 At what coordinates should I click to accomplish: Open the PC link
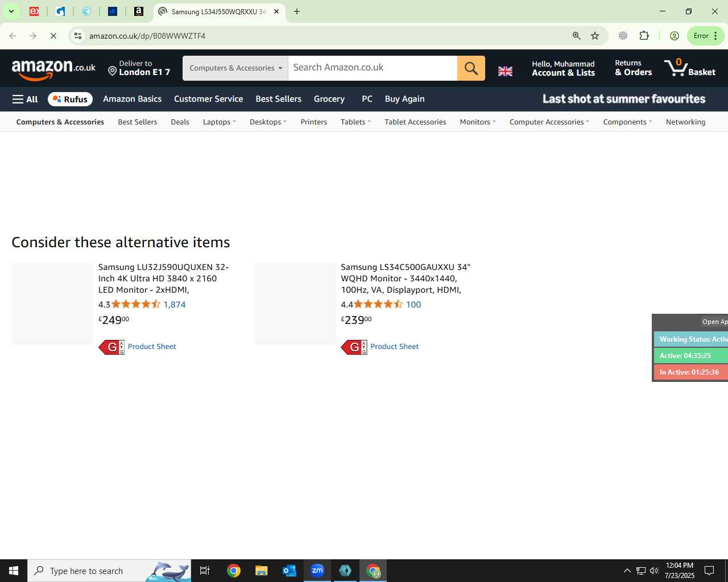[367, 99]
